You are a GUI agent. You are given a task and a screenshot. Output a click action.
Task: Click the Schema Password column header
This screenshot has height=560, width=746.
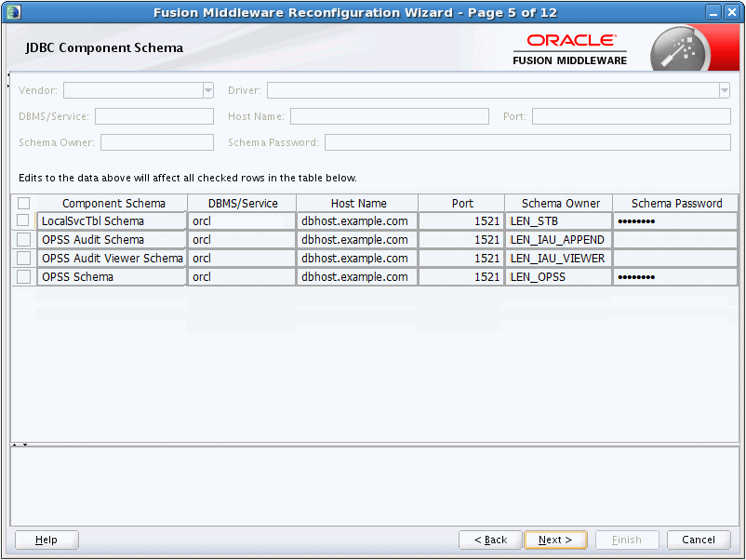676,203
